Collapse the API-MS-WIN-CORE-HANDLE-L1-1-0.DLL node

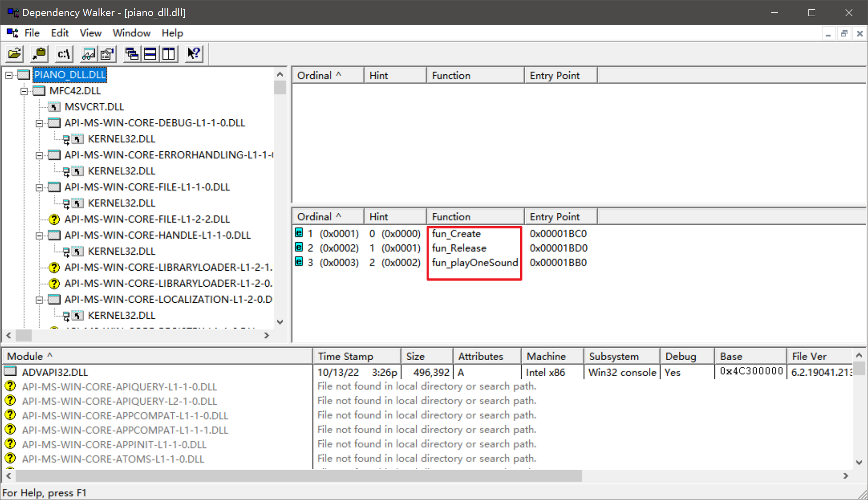pyautogui.click(x=39, y=235)
